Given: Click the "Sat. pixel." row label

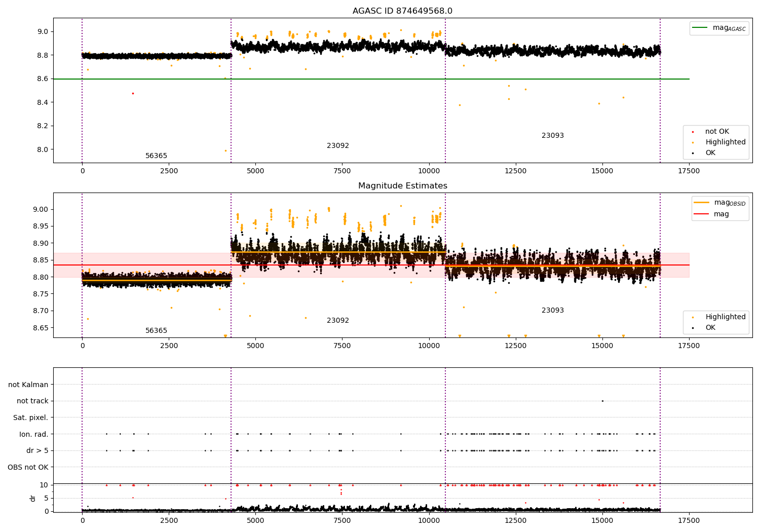Looking at the screenshot, I should pos(31,417).
